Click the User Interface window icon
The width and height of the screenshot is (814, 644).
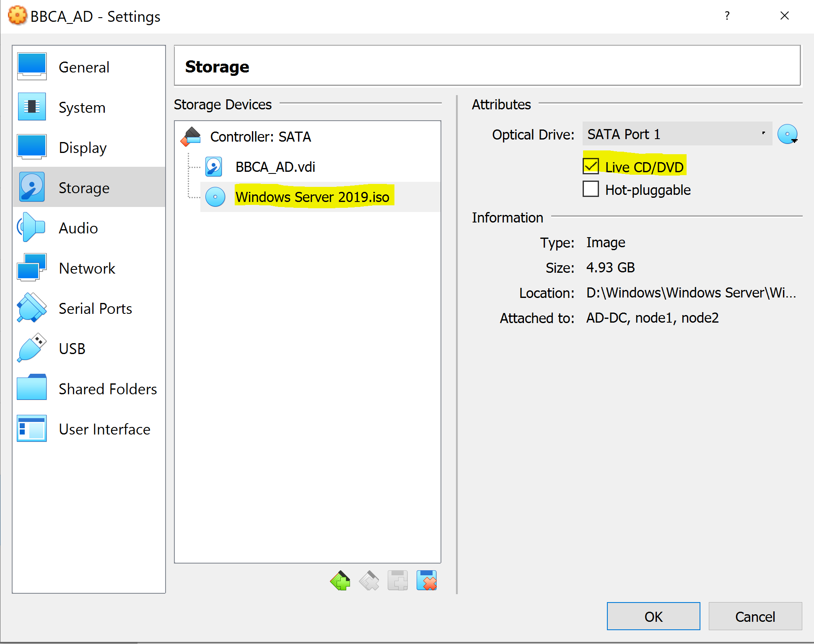[x=31, y=428]
